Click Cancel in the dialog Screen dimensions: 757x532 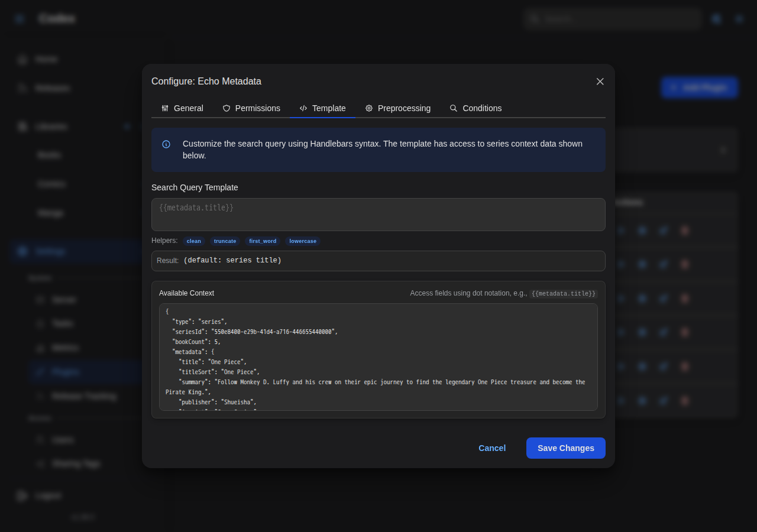click(x=492, y=448)
